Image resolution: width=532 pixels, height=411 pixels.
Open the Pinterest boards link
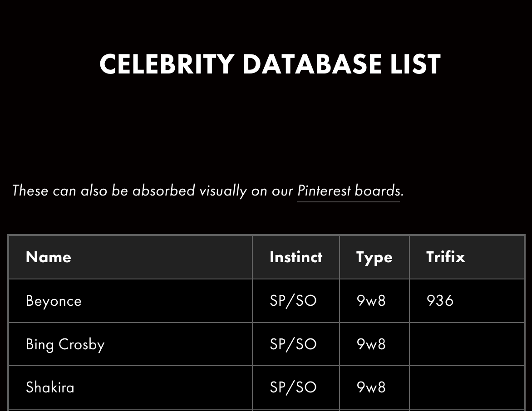(x=348, y=191)
